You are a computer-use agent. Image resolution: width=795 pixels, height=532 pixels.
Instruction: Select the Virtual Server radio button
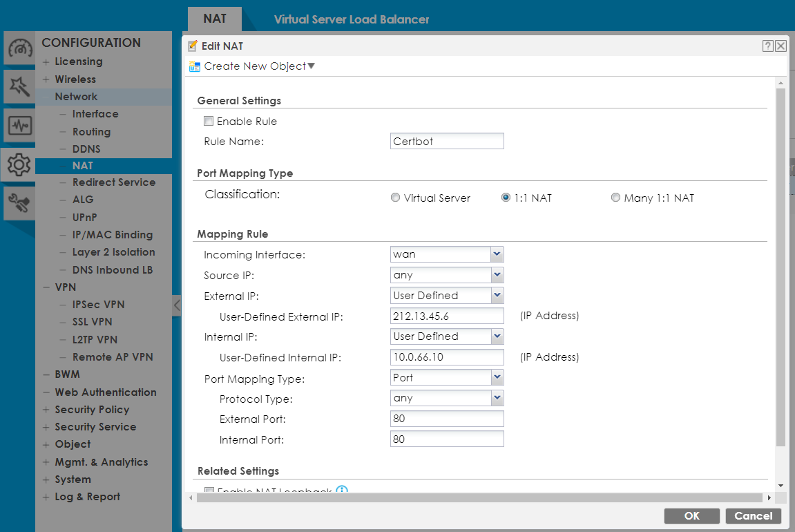396,198
